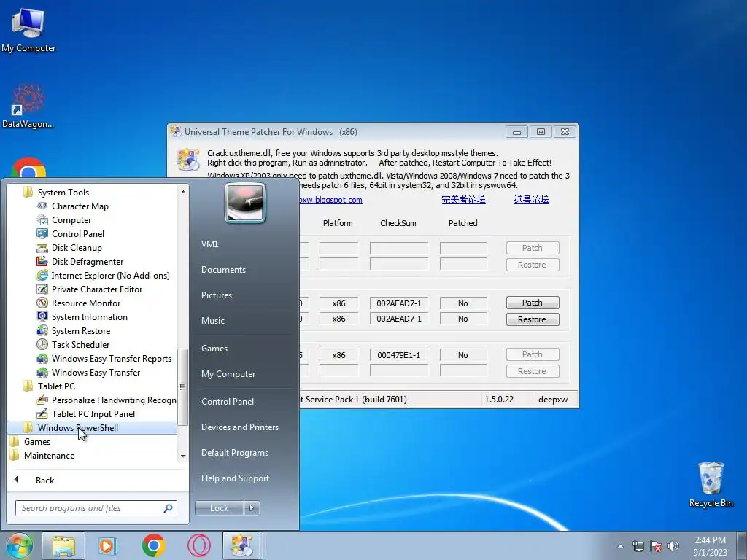Open Character Map from System Tools

pyautogui.click(x=80, y=206)
